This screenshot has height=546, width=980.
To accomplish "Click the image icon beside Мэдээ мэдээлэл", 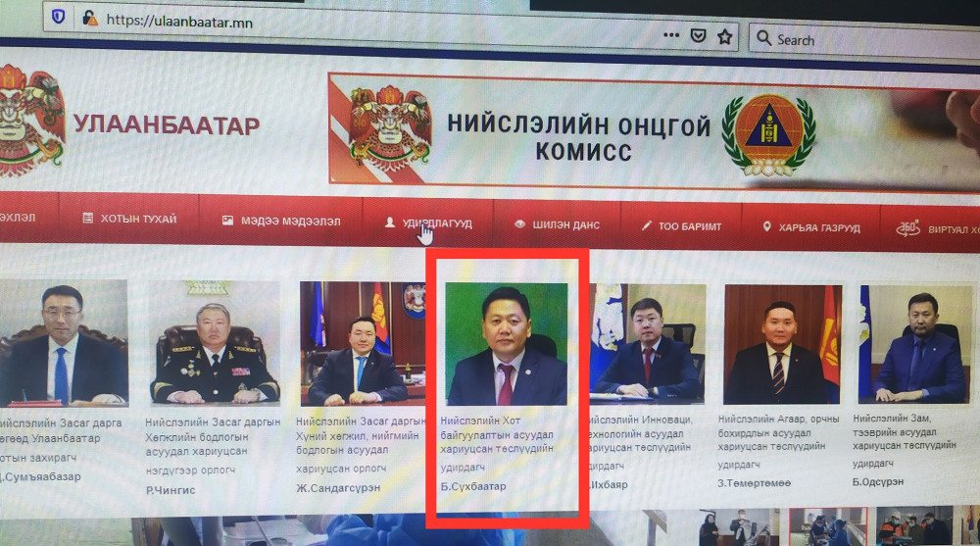I will 227,221.
